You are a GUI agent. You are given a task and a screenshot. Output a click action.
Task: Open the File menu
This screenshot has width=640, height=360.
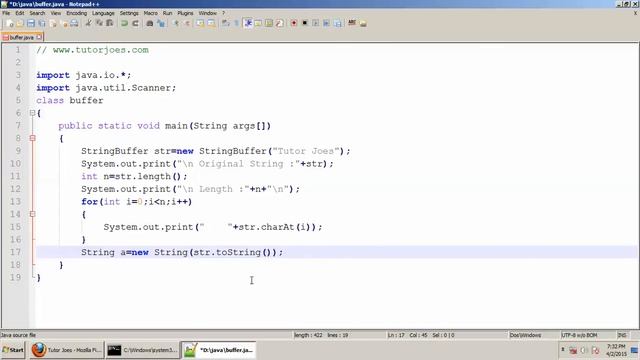(6, 13)
